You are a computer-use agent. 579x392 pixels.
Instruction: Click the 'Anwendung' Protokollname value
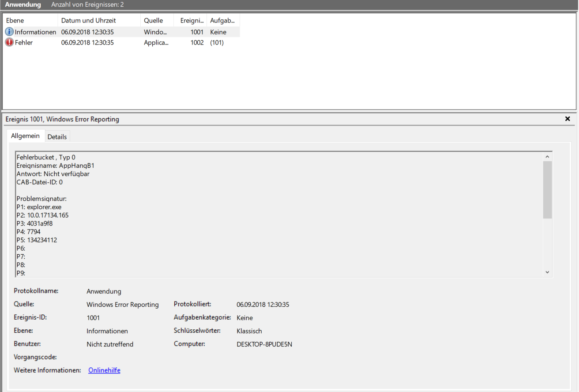tap(104, 291)
